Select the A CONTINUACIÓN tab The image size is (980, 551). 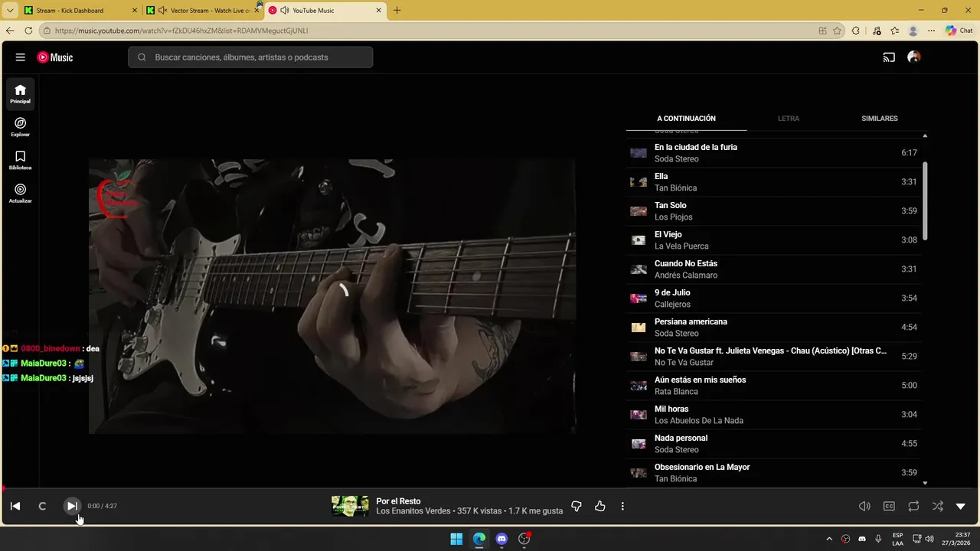point(686,119)
